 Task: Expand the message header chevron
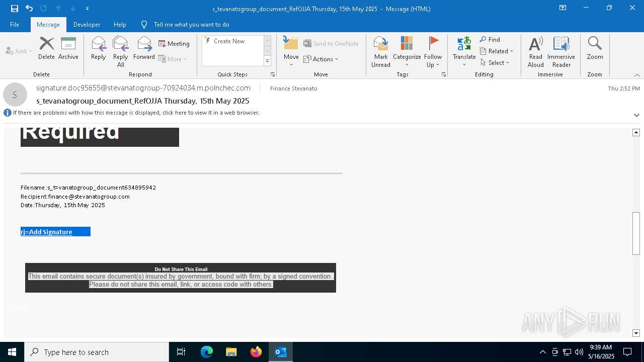coord(636,115)
